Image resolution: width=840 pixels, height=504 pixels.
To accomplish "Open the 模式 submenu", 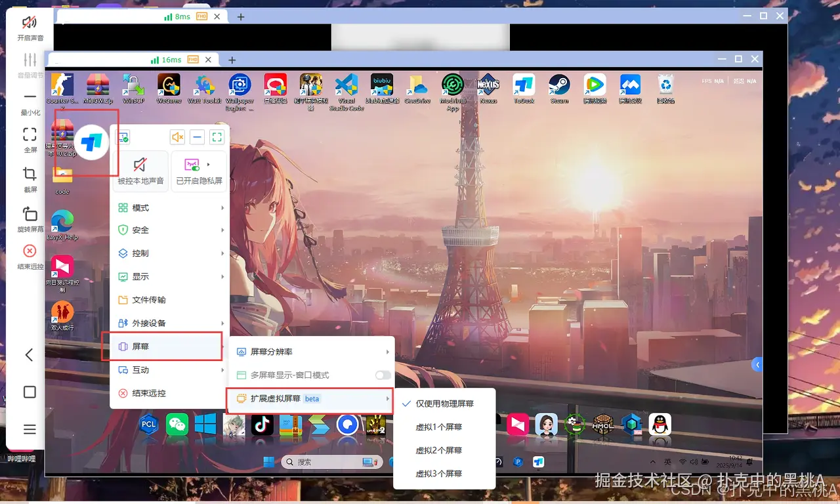I will [x=170, y=207].
